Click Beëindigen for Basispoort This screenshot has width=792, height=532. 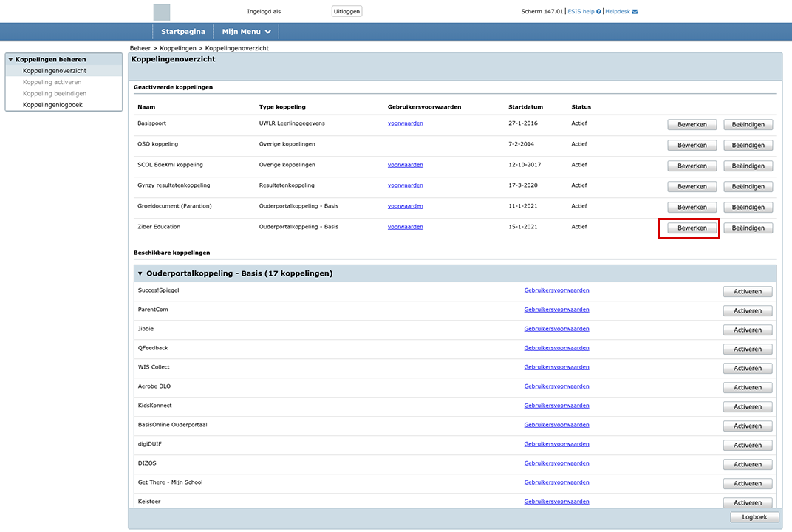click(x=748, y=124)
